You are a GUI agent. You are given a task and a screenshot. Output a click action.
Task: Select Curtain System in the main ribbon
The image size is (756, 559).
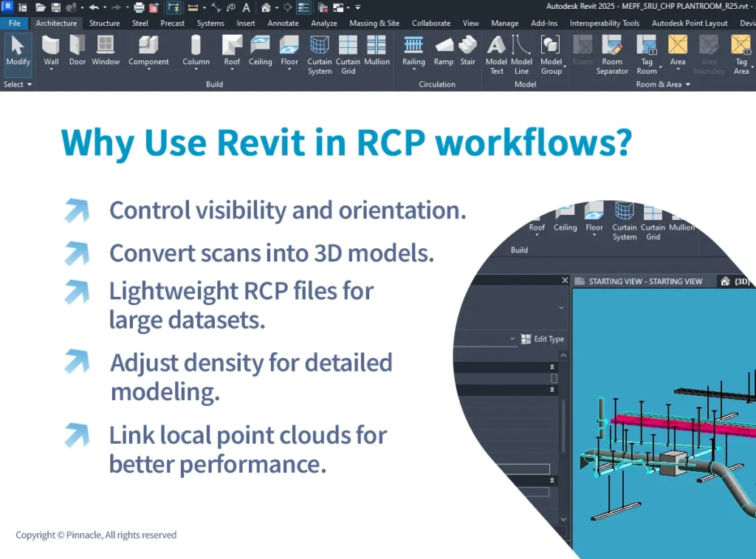(319, 55)
